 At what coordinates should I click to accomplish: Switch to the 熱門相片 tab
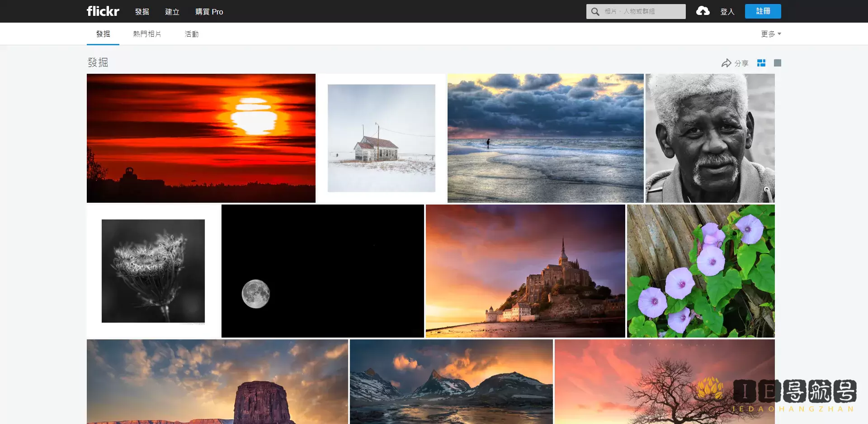click(147, 33)
